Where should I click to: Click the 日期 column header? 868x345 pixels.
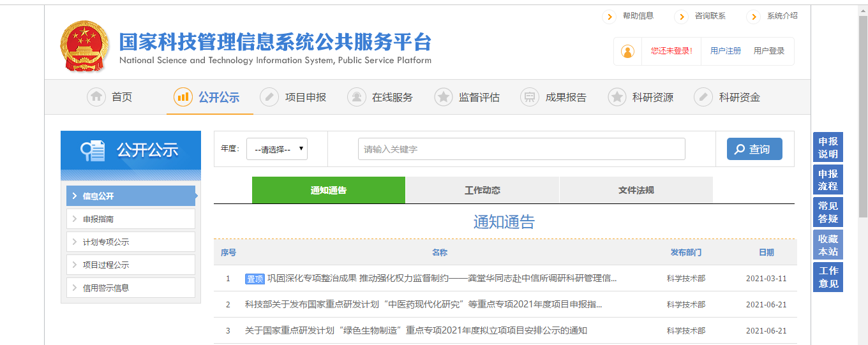click(x=767, y=253)
